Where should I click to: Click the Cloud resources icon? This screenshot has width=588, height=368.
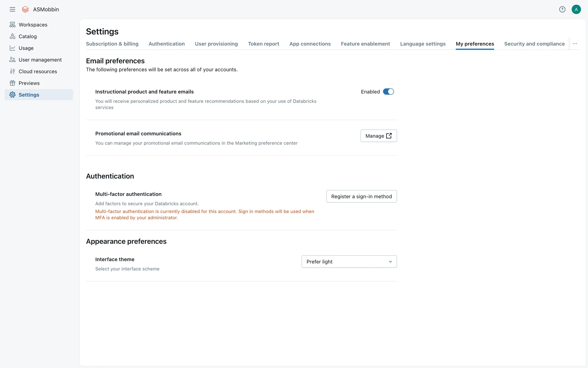(x=12, y=71)
